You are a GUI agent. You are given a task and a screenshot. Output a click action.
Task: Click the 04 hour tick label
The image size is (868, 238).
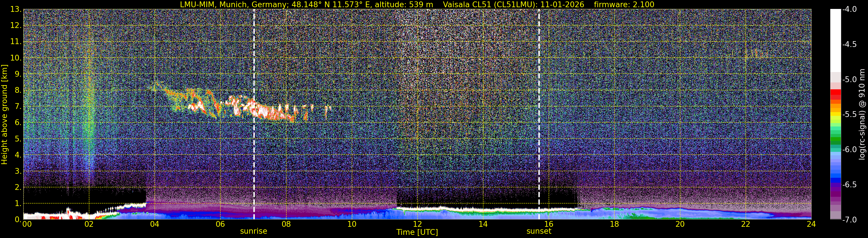click(x=154, y=224)
